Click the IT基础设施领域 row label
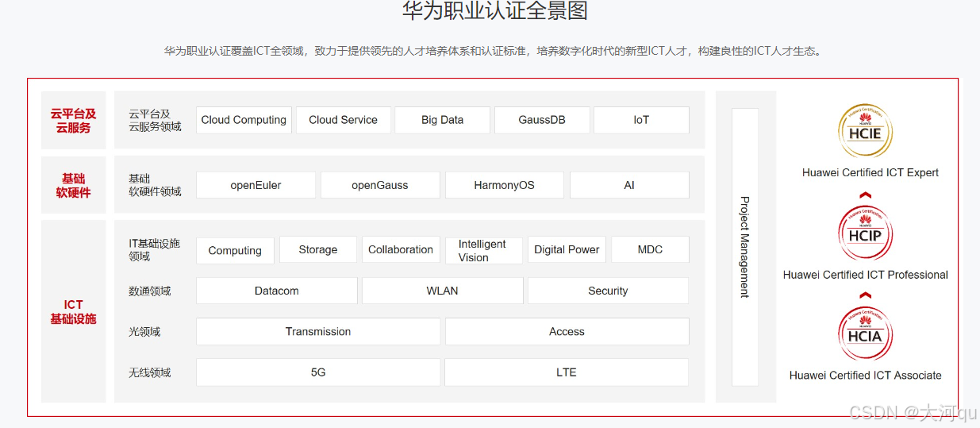980x428 pixels. pyautogui.click(x=155, y=250)
